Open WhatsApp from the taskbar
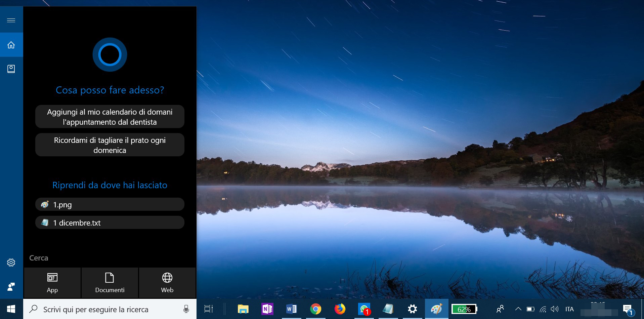Screen dimensions: 644x319 tap(364, 309)
